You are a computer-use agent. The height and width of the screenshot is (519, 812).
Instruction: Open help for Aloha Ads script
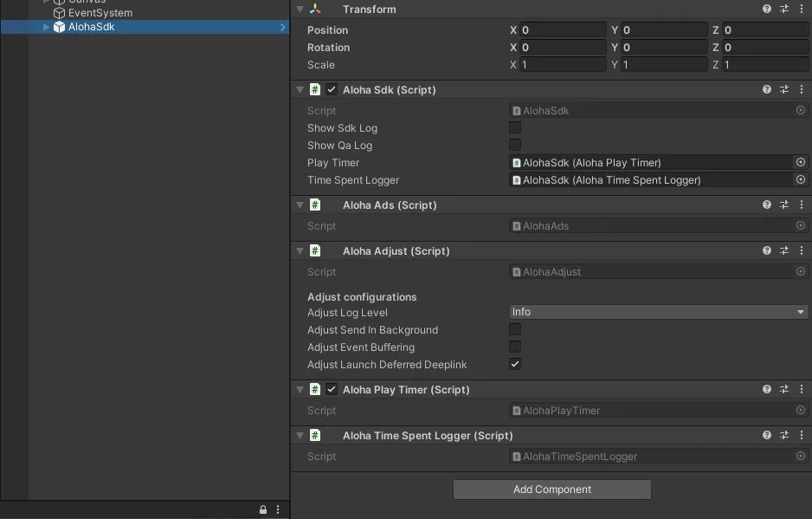tap(766, 204)
